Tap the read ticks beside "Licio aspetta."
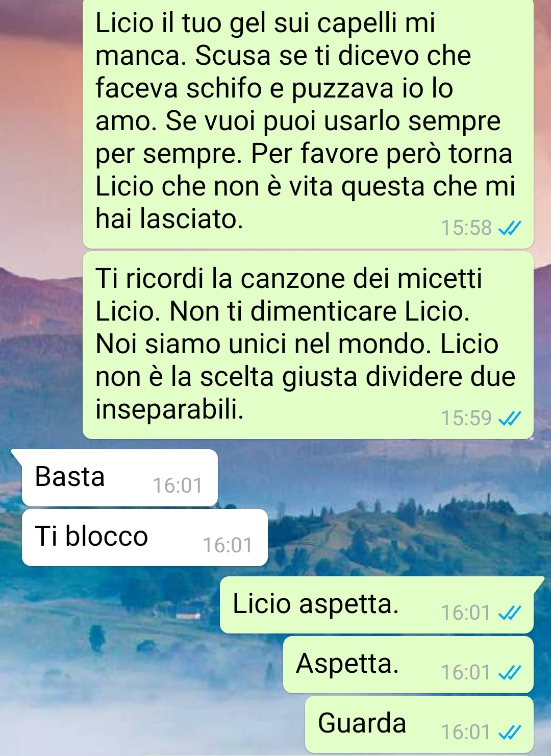 509,613
